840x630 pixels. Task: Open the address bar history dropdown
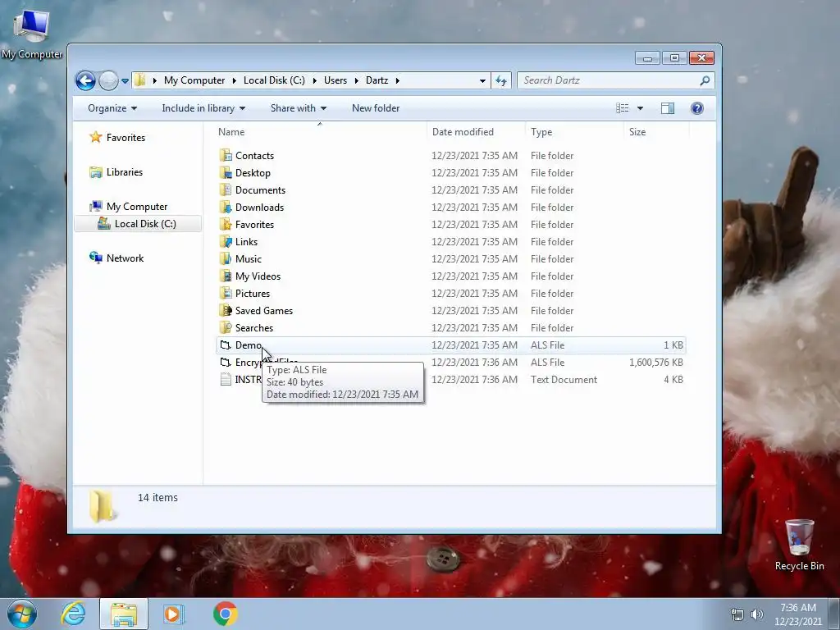coord(482,81)
